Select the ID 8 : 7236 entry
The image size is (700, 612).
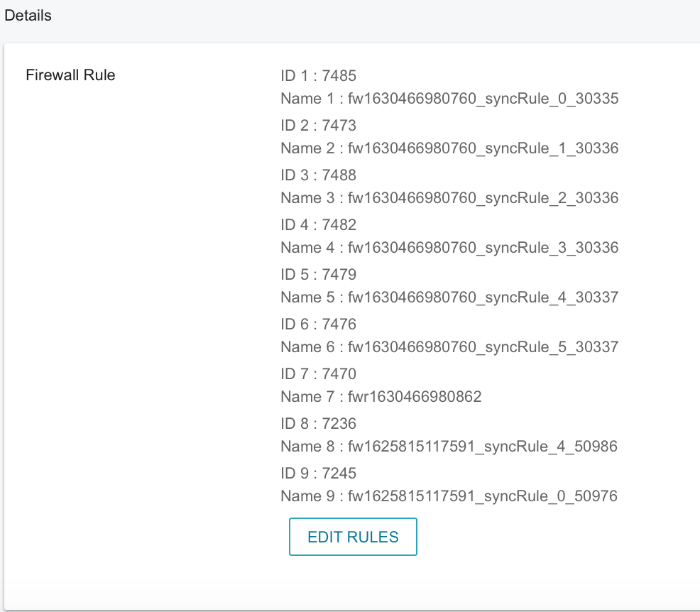[318, 424]
